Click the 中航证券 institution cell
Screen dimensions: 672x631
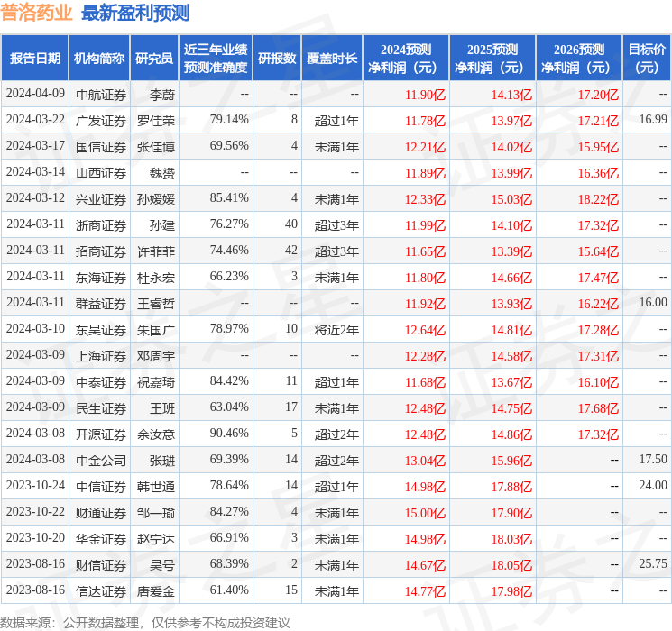pyautogui.click(x=101, y=95)
